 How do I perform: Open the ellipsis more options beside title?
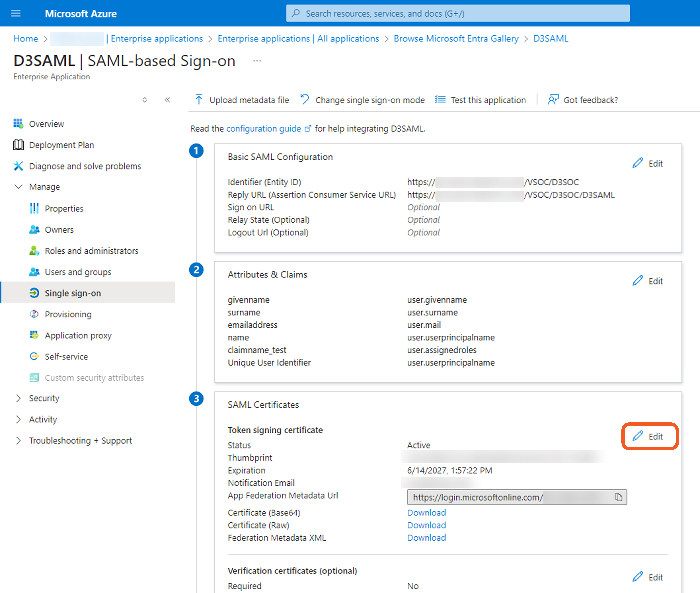[257, 61]
